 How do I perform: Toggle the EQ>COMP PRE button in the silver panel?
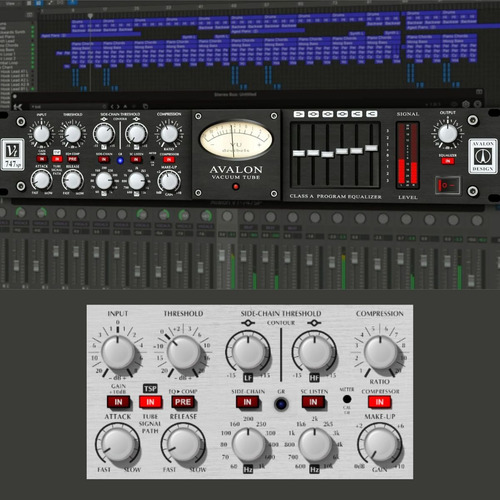click(183, 402)
